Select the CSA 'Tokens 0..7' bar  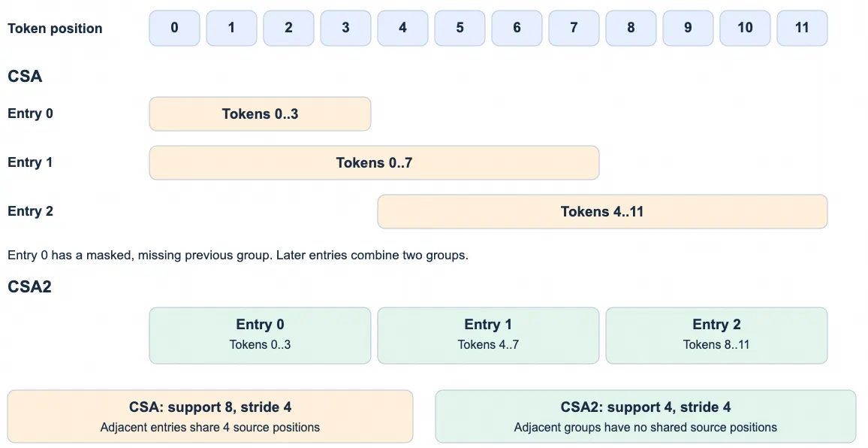374,162
